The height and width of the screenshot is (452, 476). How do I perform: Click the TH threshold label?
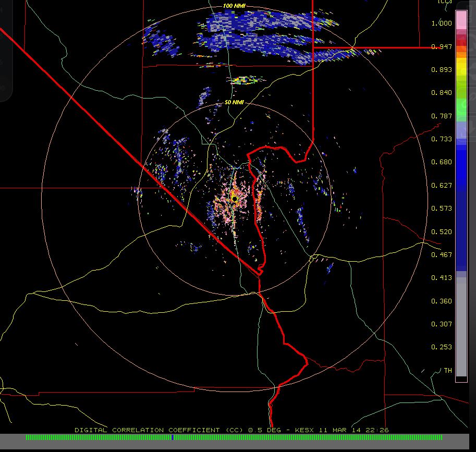point(447,370)
